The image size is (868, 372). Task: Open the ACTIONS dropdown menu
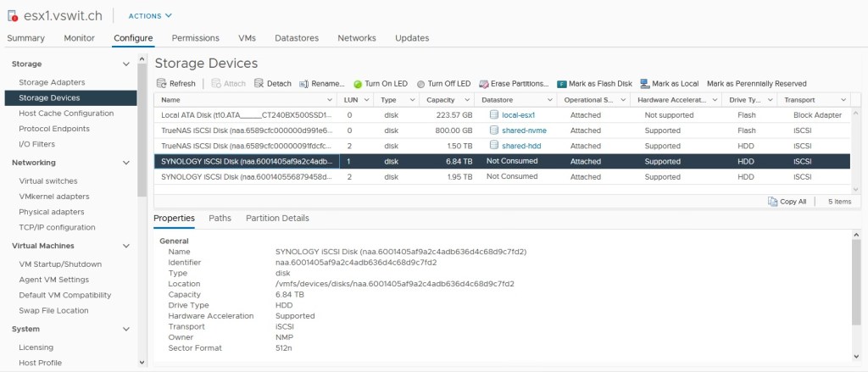coord(150,15)
